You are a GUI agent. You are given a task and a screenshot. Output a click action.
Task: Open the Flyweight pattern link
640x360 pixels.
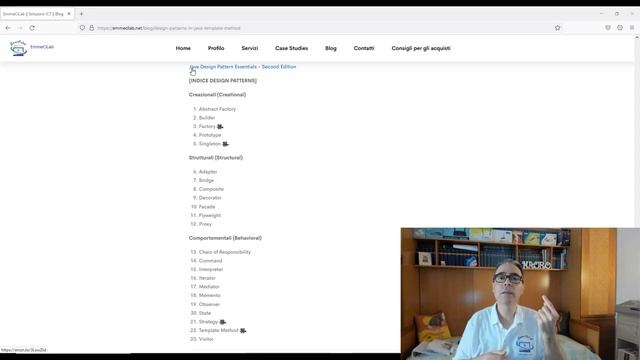pyautogui.click(x=210, y=216)
